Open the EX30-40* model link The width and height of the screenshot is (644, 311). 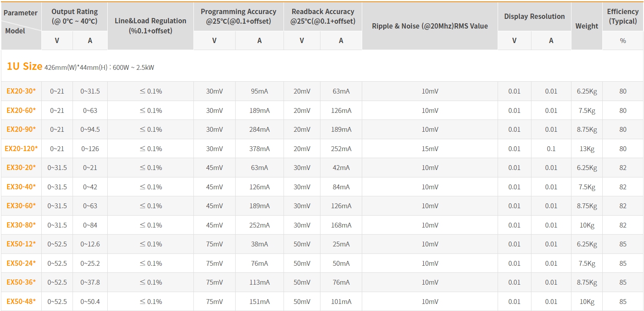[x=21, y=187]
